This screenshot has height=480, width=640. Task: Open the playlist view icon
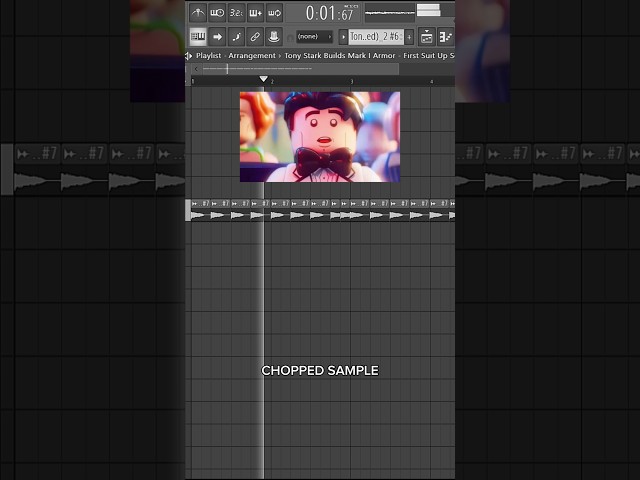[x=427, y=37]
